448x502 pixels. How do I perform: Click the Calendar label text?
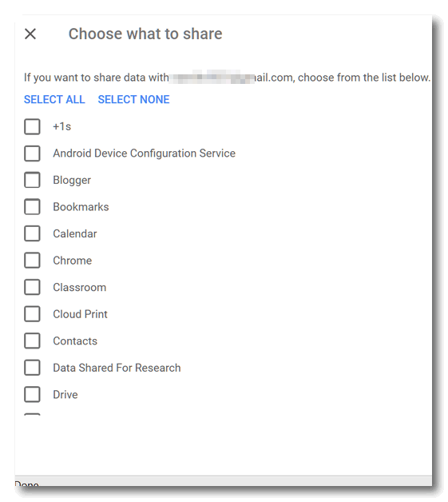click(75, 233)
